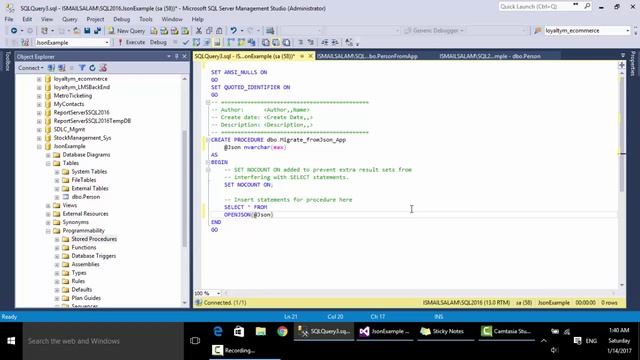Click the Save All icon
The height and width of the screenshot is (360, 640).
coord(98,31)
